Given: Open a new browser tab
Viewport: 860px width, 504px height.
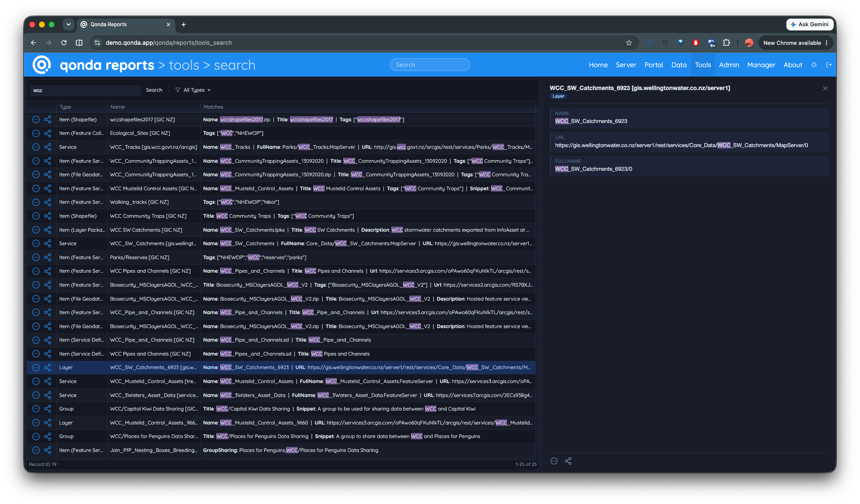Looking at the screenshot, I should pos(184,25).
